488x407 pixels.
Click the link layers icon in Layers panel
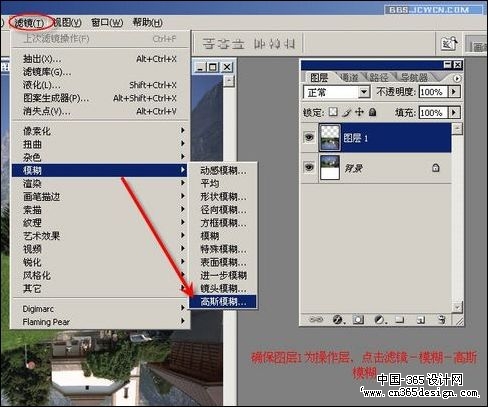pyautogui.click(x=316, y=320)
